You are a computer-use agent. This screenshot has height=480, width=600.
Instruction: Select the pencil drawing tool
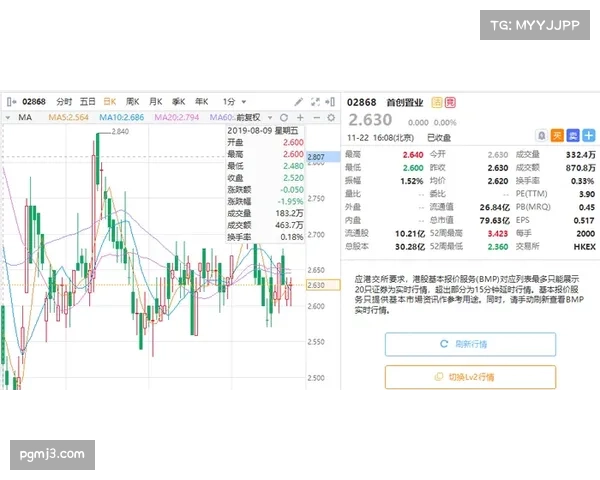(x=298, y=102)
